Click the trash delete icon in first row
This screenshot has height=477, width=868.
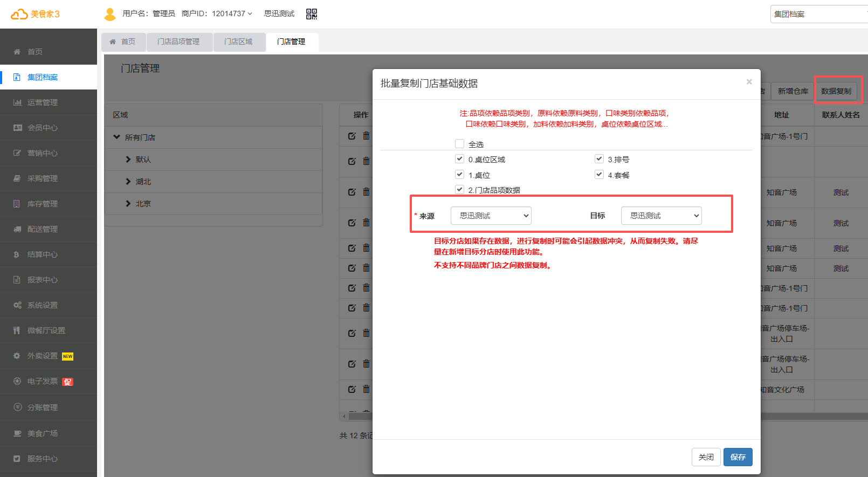click(367, 136)
